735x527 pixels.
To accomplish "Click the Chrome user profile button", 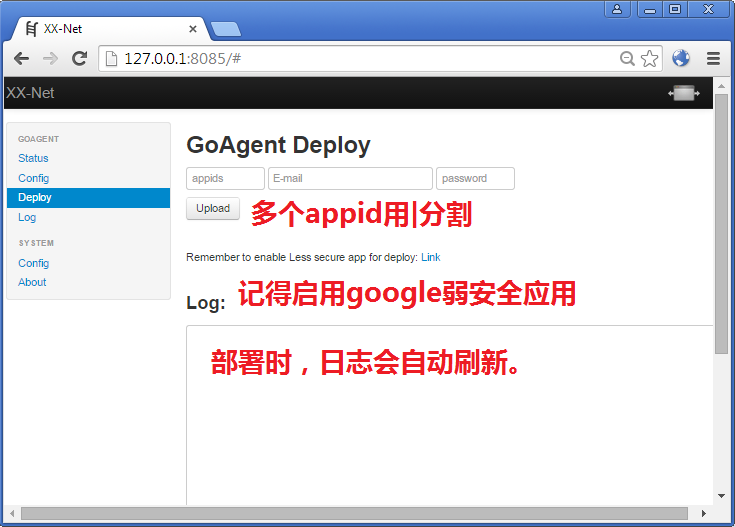I will point(617,9).
